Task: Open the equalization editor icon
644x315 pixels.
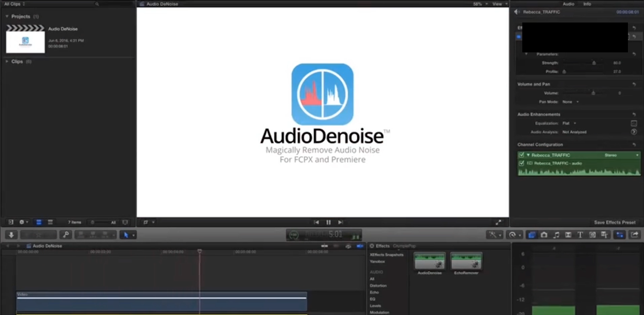Action: tap(634, 123)
